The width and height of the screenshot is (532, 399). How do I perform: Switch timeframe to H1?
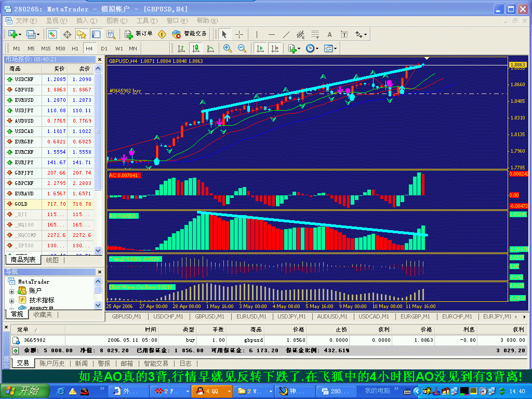75,48
